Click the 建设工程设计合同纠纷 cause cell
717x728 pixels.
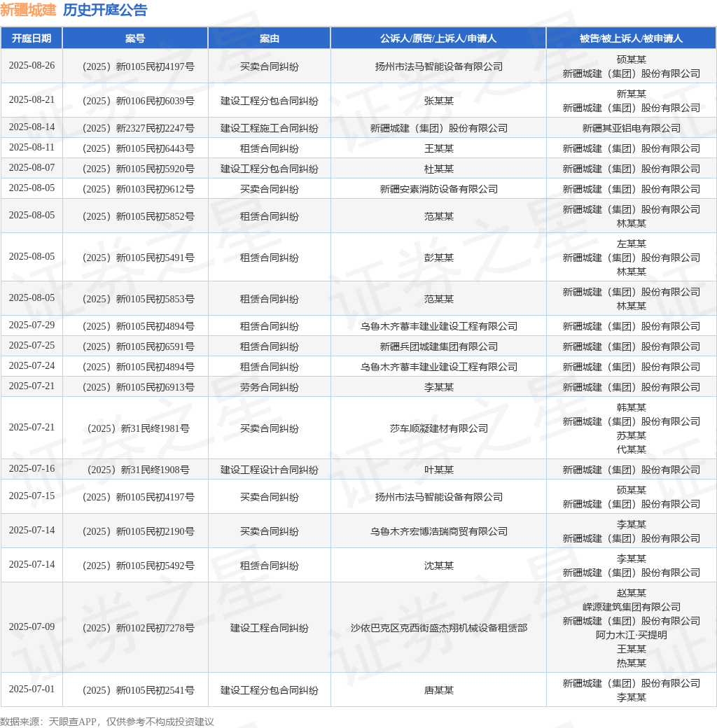click(x=270, y=470)
